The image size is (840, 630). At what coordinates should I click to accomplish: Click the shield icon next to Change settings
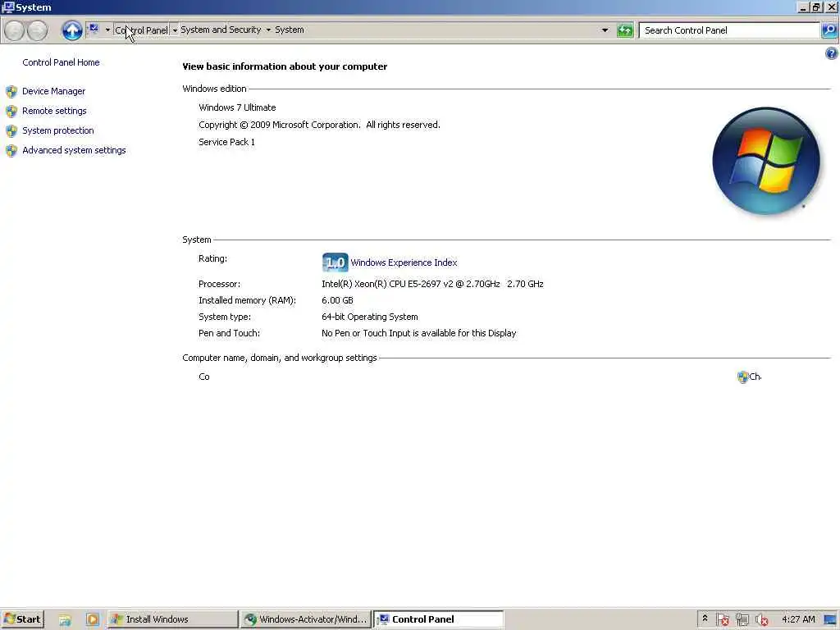[x=742, y=377]
